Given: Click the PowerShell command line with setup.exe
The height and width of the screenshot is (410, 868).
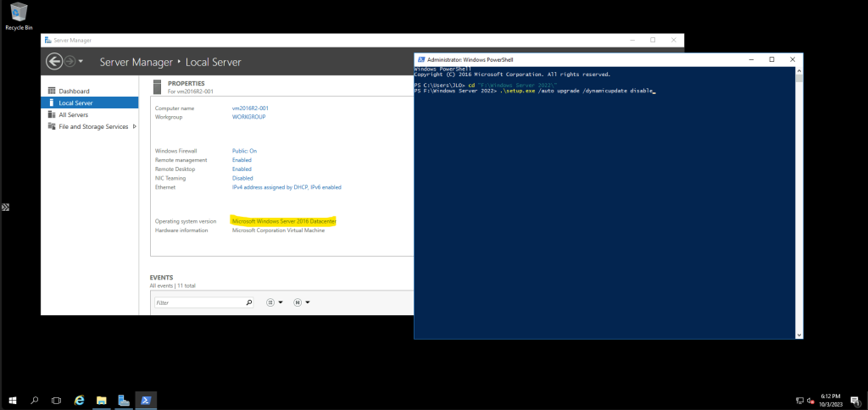Looking at the screenshot, I should pyautogui.click(x=535, y=90).
